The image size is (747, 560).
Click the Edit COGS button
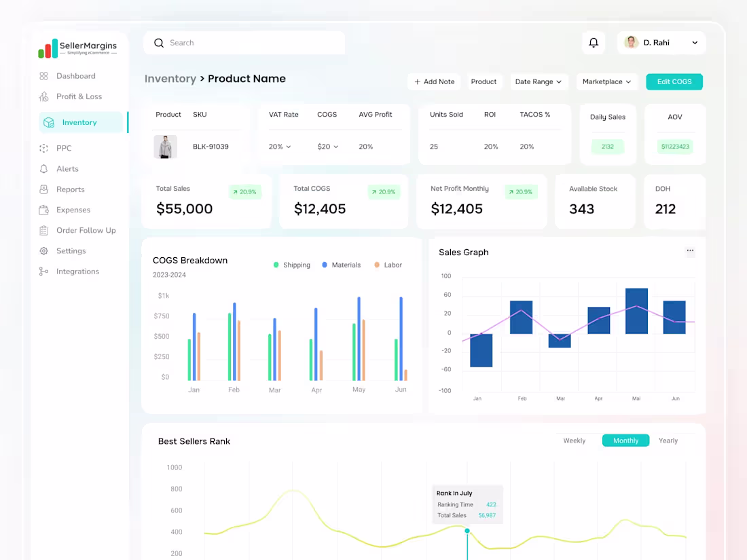[x=674, y=81]
